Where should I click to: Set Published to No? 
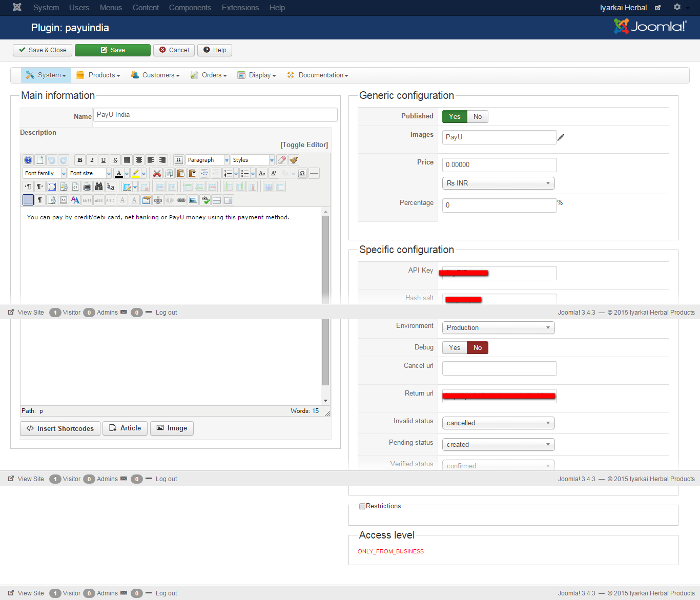click(x=478, y=116)
